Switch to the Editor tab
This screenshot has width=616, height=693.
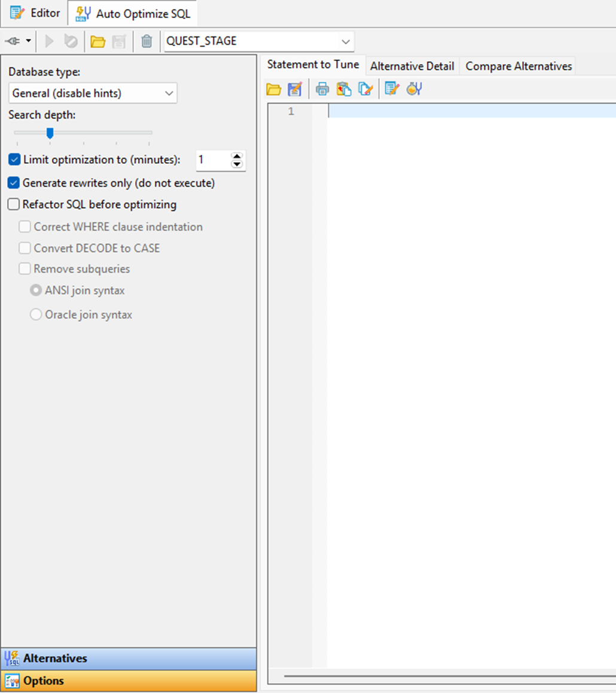coord(35,13)
